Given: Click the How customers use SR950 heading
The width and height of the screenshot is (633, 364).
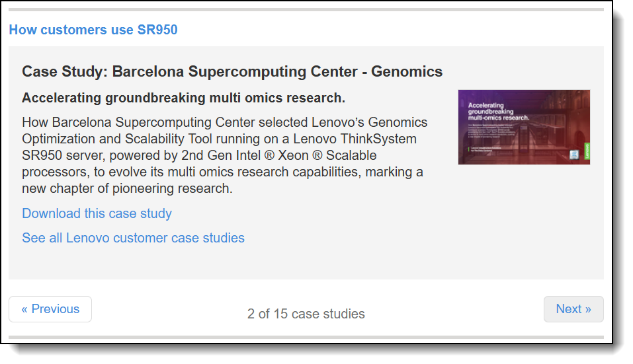Looking at the screenshot, I should (x=93, y=30).
